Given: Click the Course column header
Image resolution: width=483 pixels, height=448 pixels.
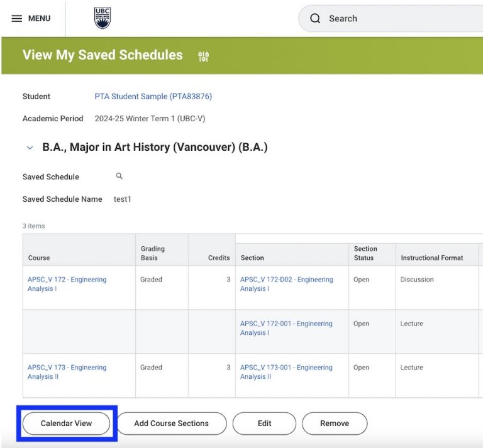Looking at the screenshot, I should pyautogui.click(x=39, y=258).
